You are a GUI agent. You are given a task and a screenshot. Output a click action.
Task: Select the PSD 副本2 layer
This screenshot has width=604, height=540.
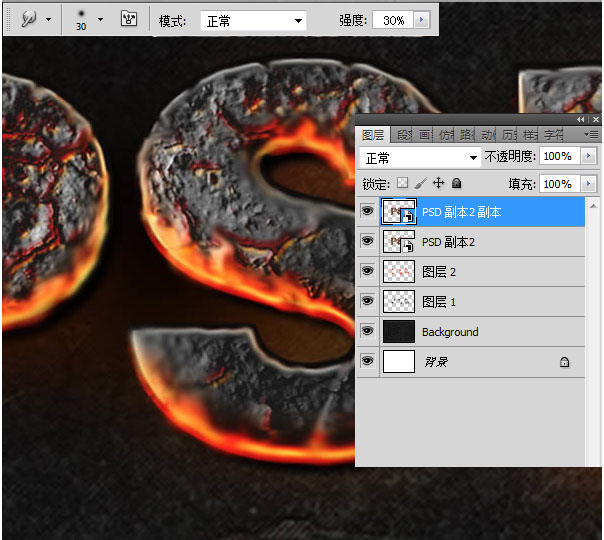coord(447,242)
